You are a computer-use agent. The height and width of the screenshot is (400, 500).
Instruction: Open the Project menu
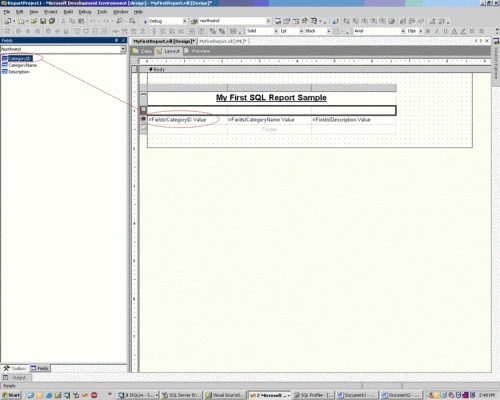point(51,12)
